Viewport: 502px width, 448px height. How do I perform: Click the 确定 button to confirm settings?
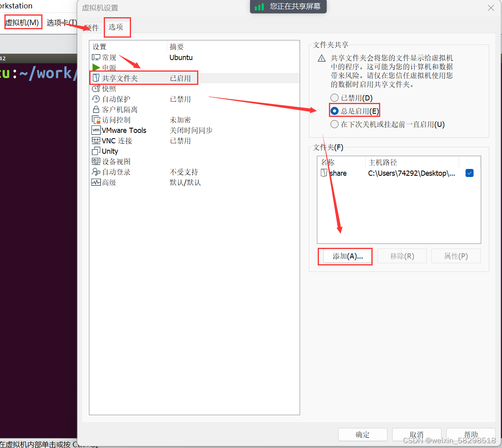(362, 434)
